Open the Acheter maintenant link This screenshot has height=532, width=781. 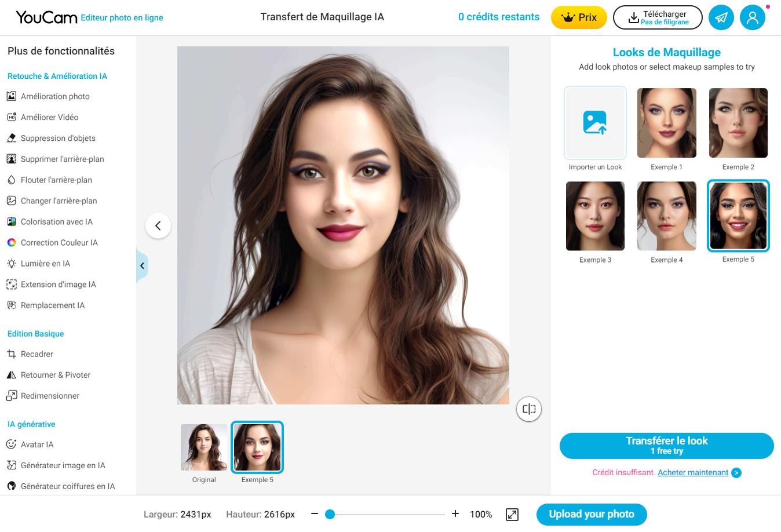pos(694,472)
